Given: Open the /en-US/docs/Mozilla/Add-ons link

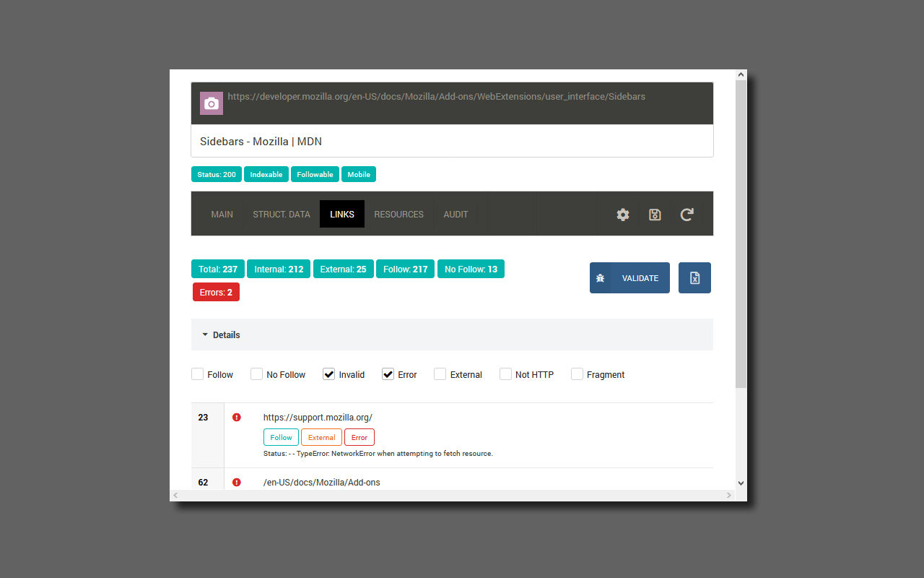Looking at the screenshot, I should 322,483.
